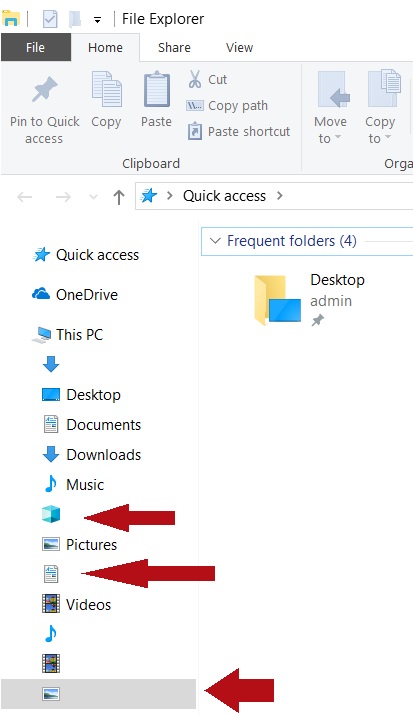Click the File Explorer folder icon in title bar
Screen dimensions: 413x715
tap(10, 19)
